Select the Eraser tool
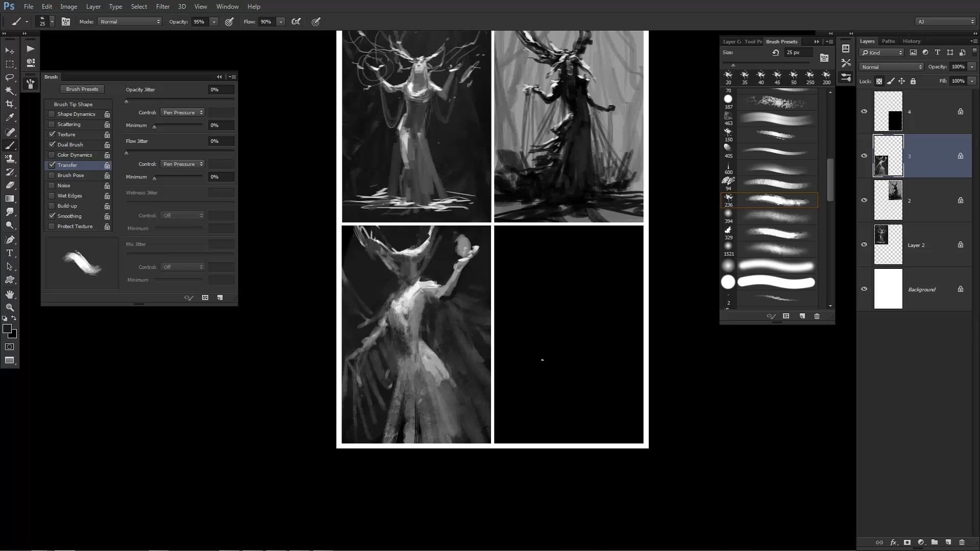980x551 pixels. point(10,185)
